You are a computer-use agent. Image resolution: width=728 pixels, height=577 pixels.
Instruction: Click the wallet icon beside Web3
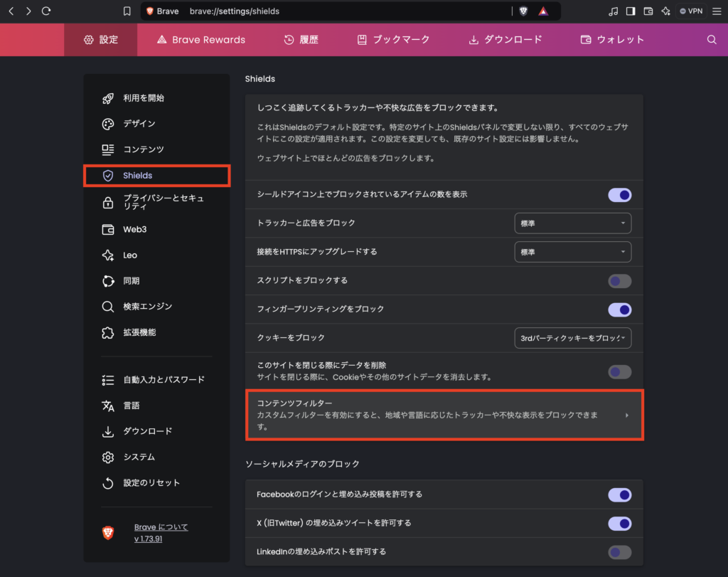click(x=108, y=230)
